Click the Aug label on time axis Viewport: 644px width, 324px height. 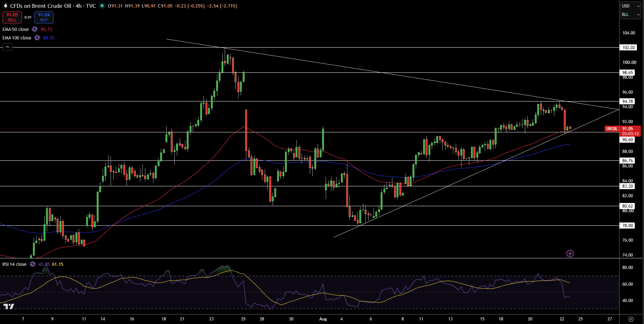(323, 319)
